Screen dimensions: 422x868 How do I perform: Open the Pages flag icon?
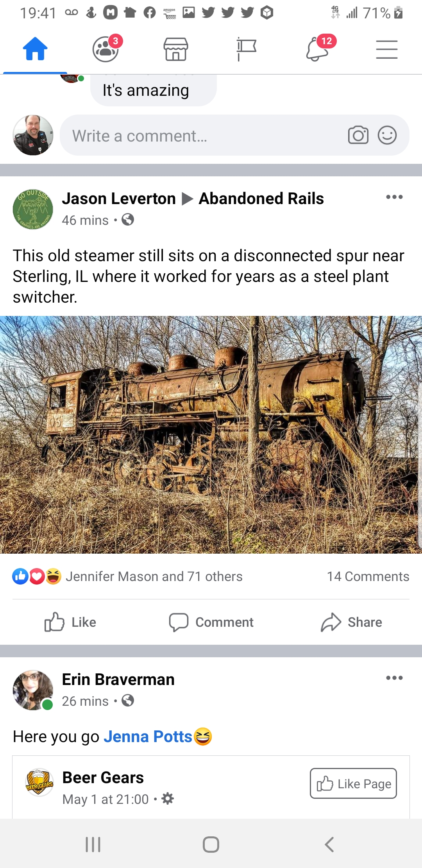click(246, 49)
